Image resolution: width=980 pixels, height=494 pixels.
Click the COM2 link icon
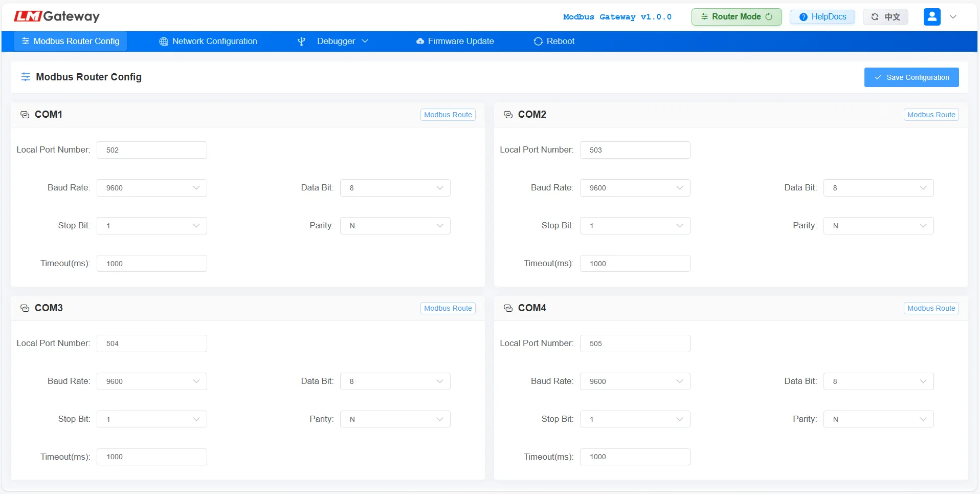(508, 115)
